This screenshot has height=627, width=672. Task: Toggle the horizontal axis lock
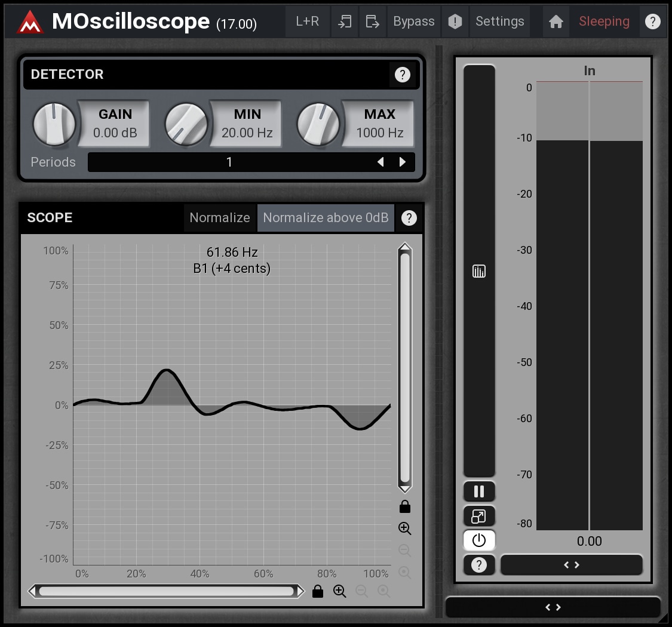pos(318,591)
